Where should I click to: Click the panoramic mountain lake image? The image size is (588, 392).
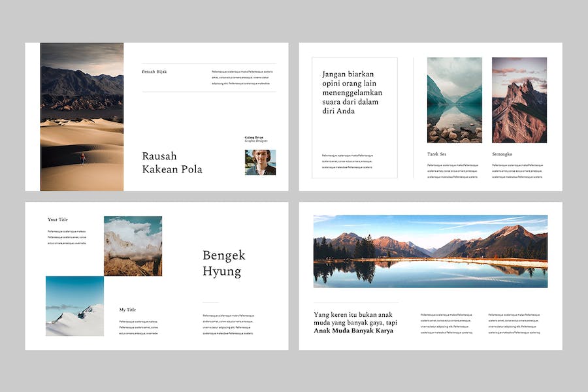tap(430, 251)
